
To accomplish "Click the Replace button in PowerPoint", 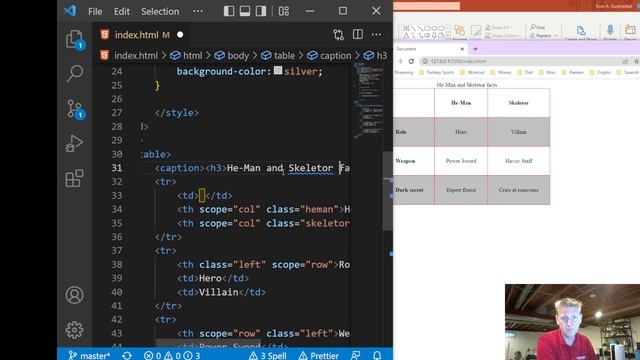I will [541, 36].
